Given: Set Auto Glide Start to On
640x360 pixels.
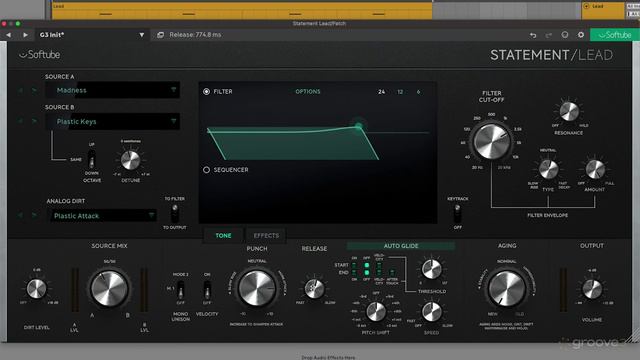Looking at the screenshot, I should [x=354, y=265].
